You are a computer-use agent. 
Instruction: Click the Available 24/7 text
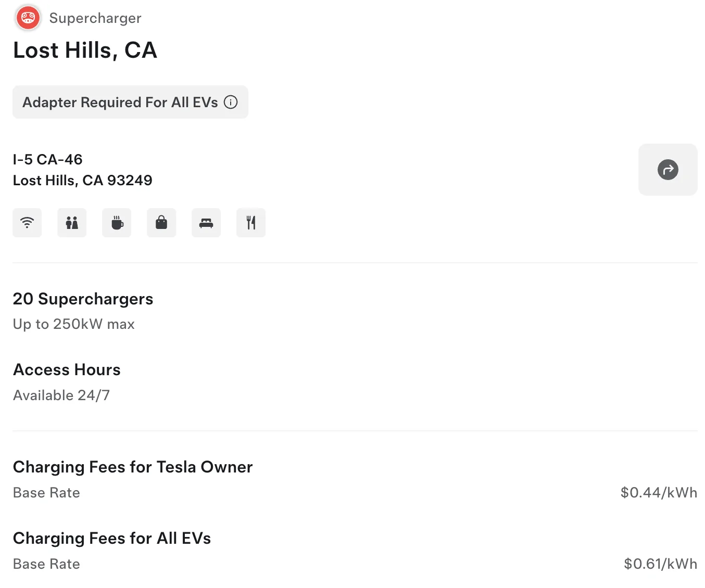pos(61,395)
